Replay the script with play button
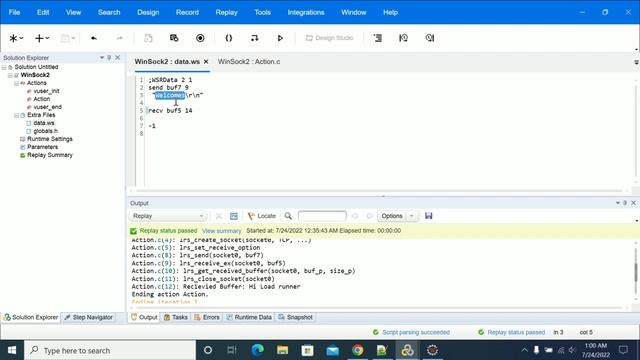640x360 pixels. (x=280, y=38)
